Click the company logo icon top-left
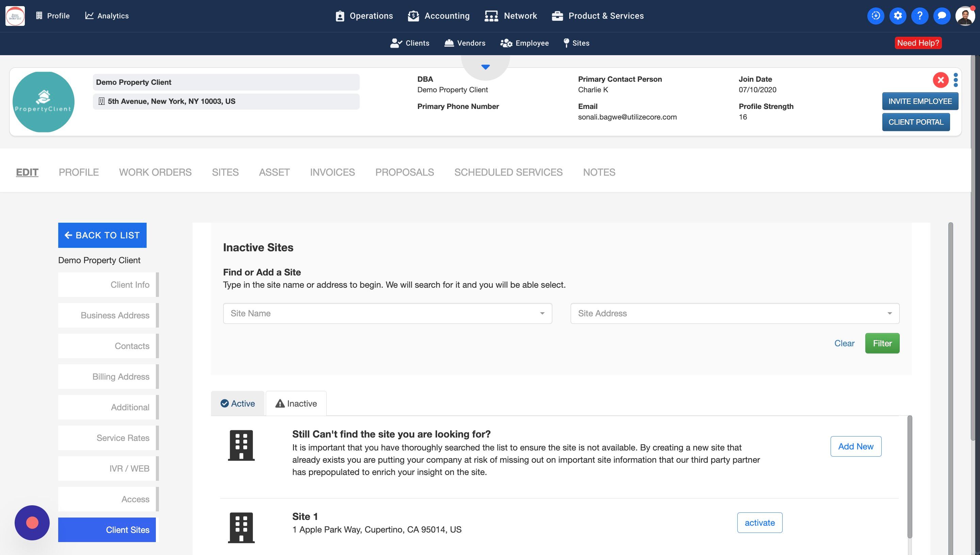 (15, 16)
